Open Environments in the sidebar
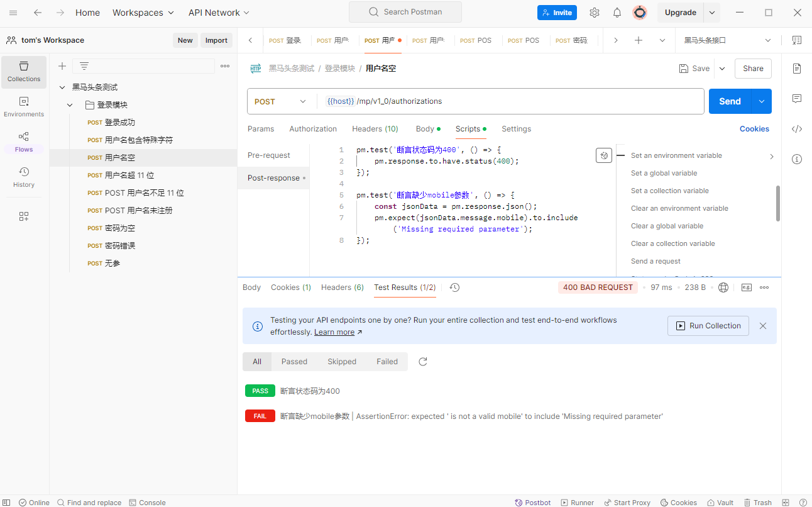Screen dimensions: 812x507 (24, 107)
